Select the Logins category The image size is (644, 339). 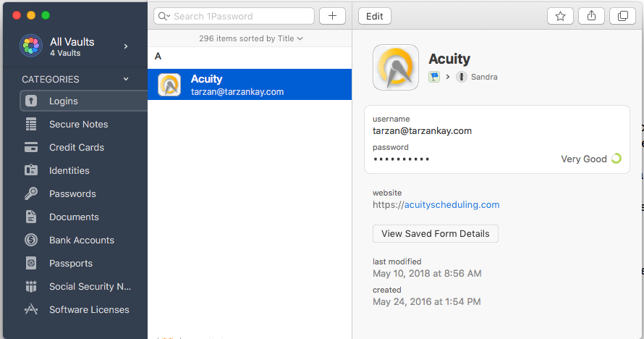click(84, 101)
